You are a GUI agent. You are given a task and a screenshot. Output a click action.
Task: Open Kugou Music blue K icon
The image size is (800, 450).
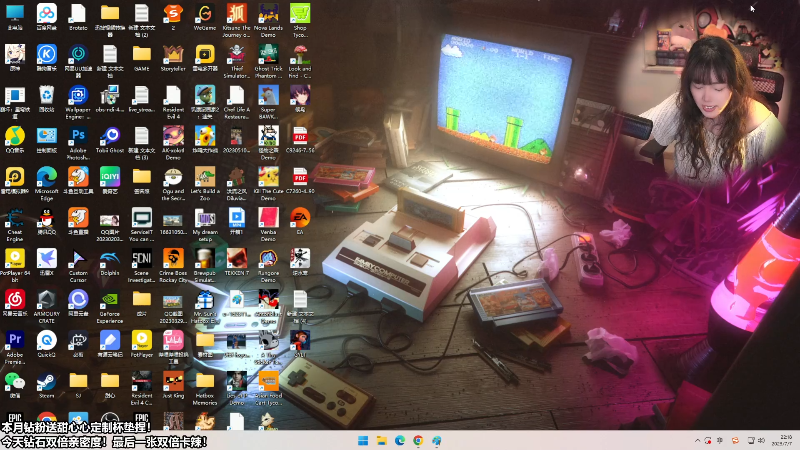point(46,58)
